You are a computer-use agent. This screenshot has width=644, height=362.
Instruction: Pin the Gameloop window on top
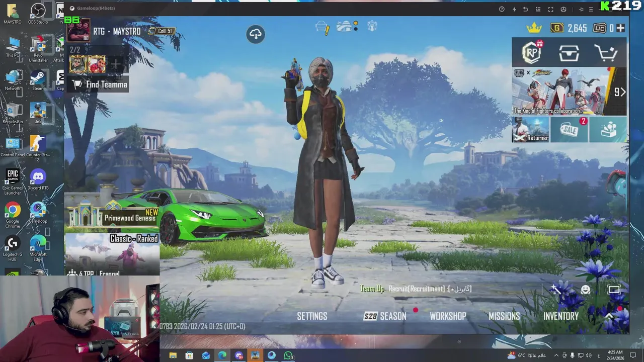pyautogui.click(x=581, y=9)
